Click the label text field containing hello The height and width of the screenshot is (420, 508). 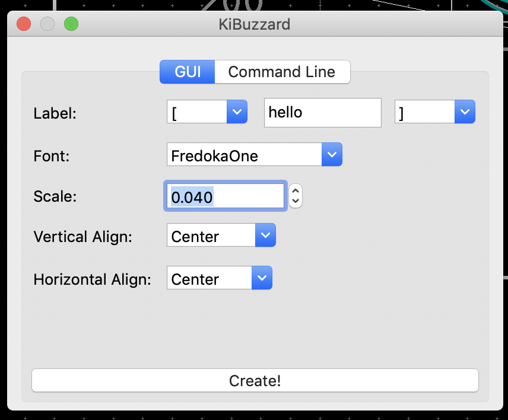coord(322,112)
